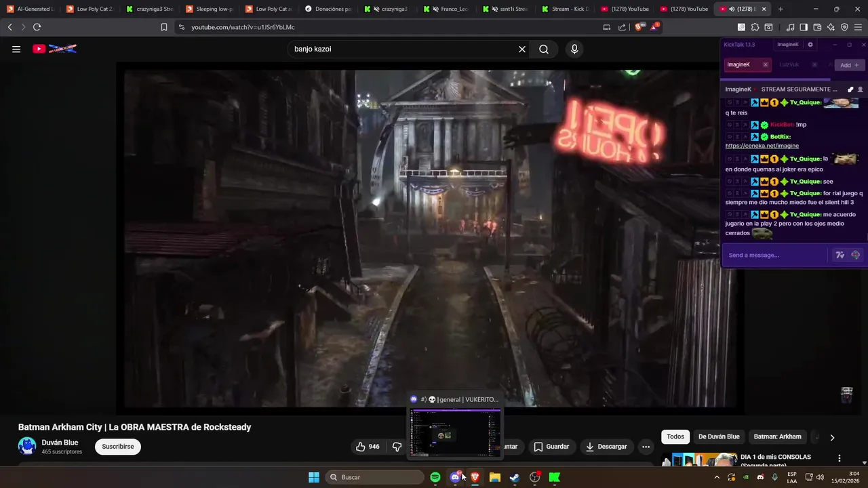Image resolution: width=868 pixels, height=488 pixels.
Task: Focus the 'Send a message...' chat input
Action: coord(775,255)
